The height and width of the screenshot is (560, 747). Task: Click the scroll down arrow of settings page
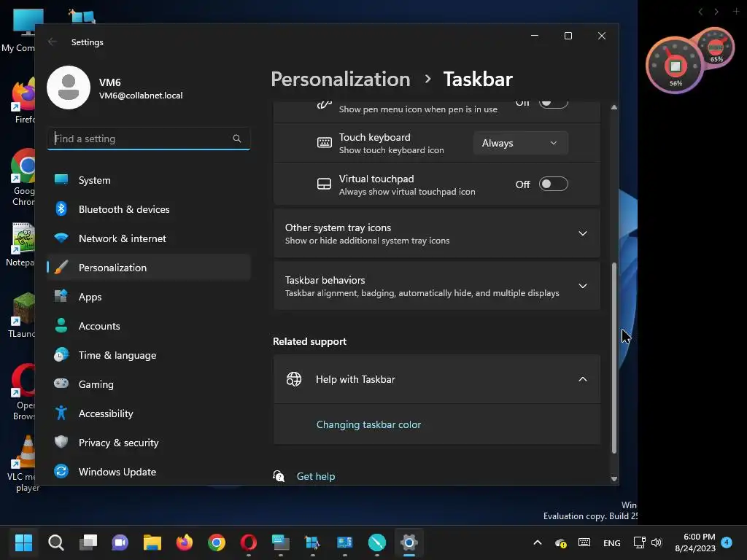coord(614,479)
